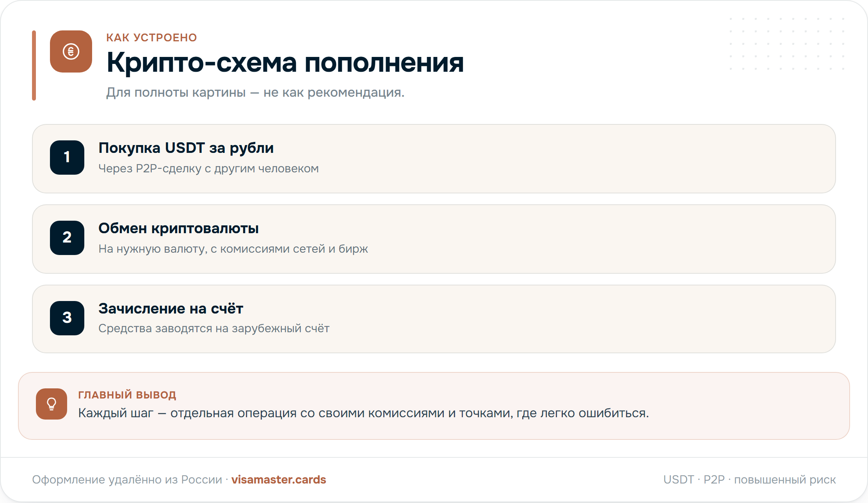
Task: Select the 'Зачисление на счёт' title
Action: pos(171,308)
